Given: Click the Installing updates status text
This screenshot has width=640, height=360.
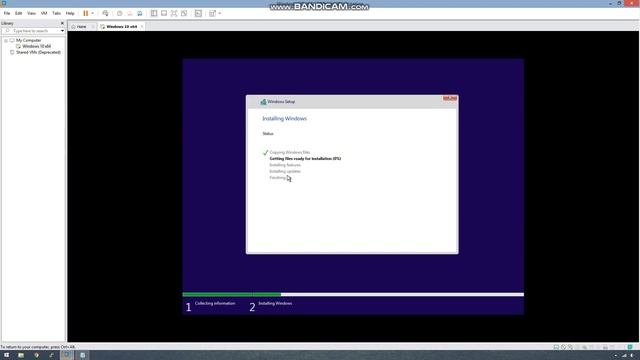Looking at the screenshot, I should pos(285,171).
